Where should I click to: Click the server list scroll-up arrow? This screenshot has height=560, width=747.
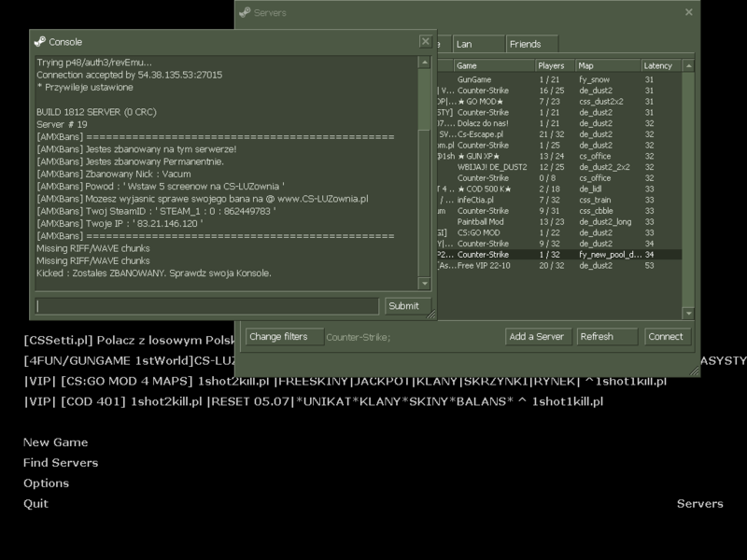(688, 66)
